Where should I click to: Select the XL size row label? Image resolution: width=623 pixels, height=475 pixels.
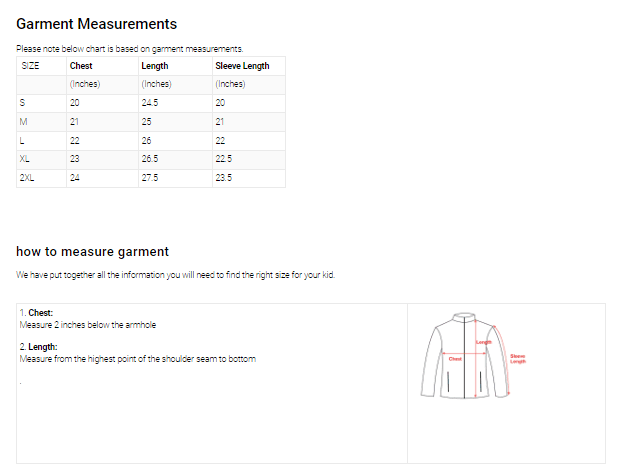pos(25,158)
